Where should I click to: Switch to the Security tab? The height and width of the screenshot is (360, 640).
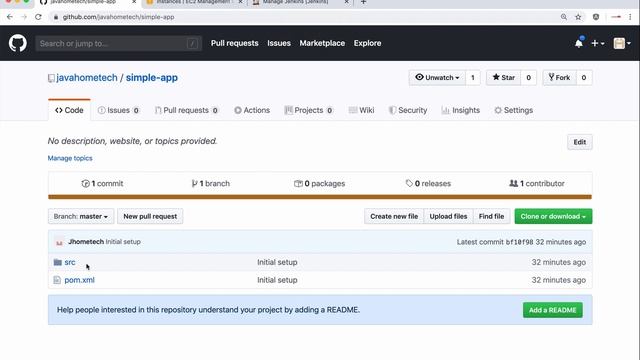click(408, 110)
